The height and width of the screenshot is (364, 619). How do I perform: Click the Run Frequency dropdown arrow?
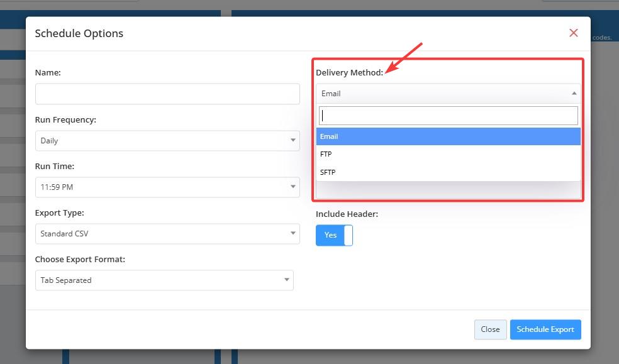(293, 140)
